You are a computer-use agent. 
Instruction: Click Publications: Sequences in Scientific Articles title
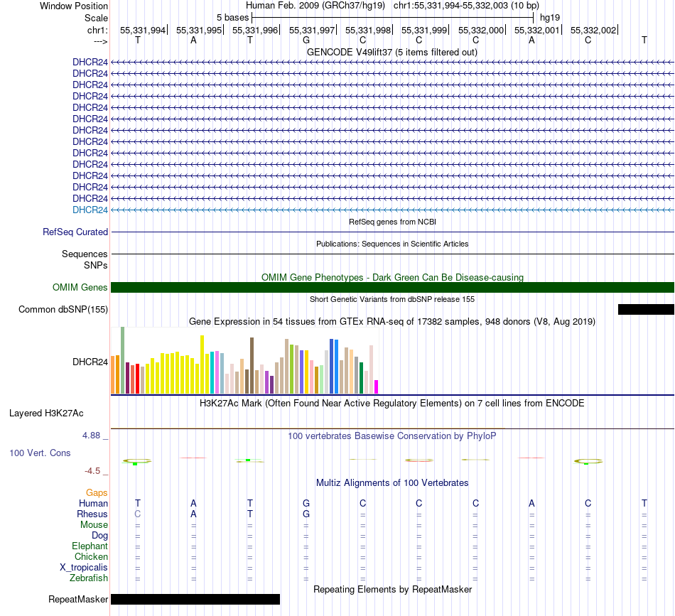(x=392, y=244)
